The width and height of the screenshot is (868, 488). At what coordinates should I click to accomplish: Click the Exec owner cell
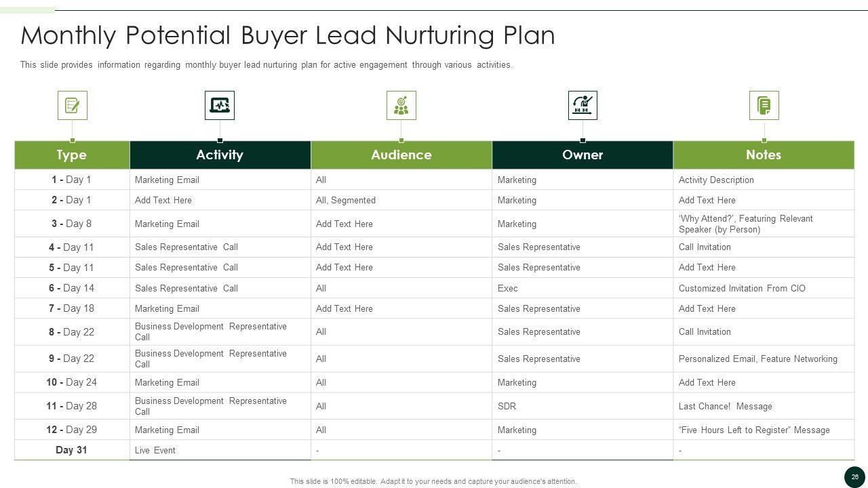(508, 289)
